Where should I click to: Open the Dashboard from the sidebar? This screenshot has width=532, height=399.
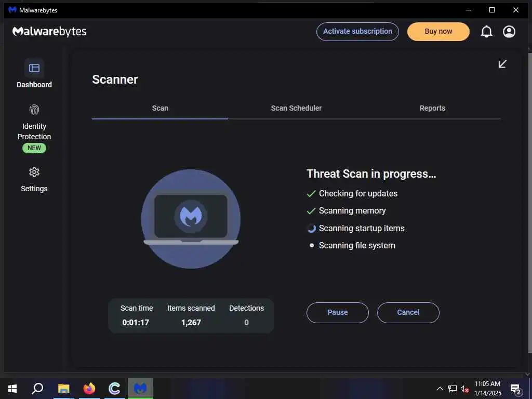(34, 74)
